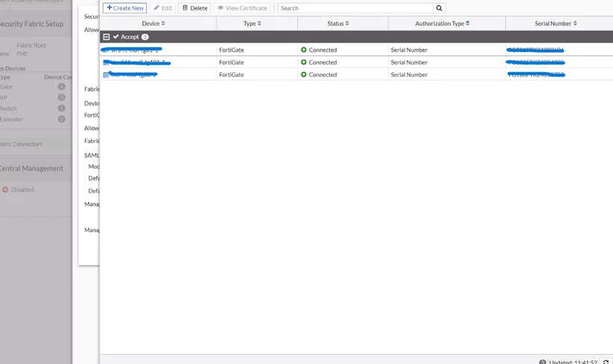Open Fabric Connectors card in background
Screen dimensions: 613x364
(21, 144)
